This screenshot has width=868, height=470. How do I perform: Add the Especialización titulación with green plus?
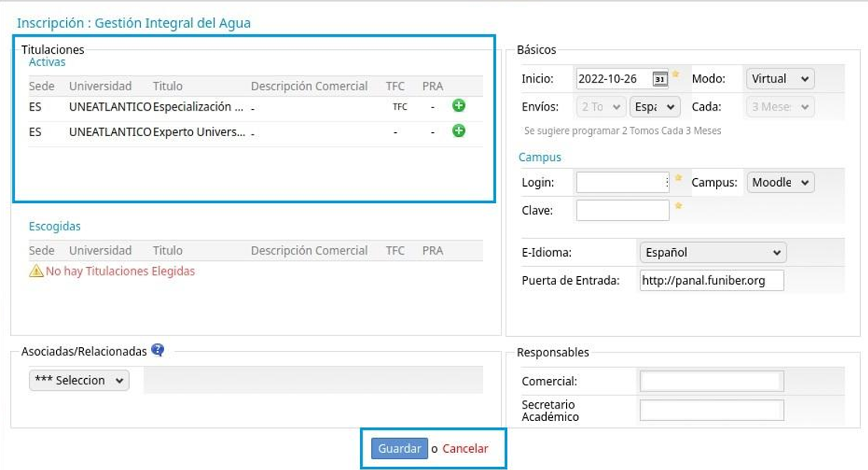(459, 106)
